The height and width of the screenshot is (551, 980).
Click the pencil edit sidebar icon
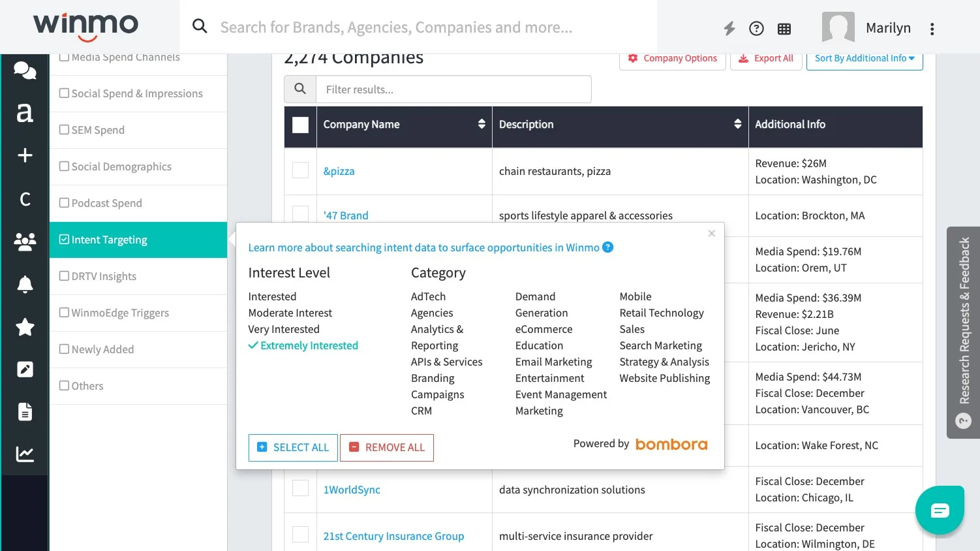(25, 370)
